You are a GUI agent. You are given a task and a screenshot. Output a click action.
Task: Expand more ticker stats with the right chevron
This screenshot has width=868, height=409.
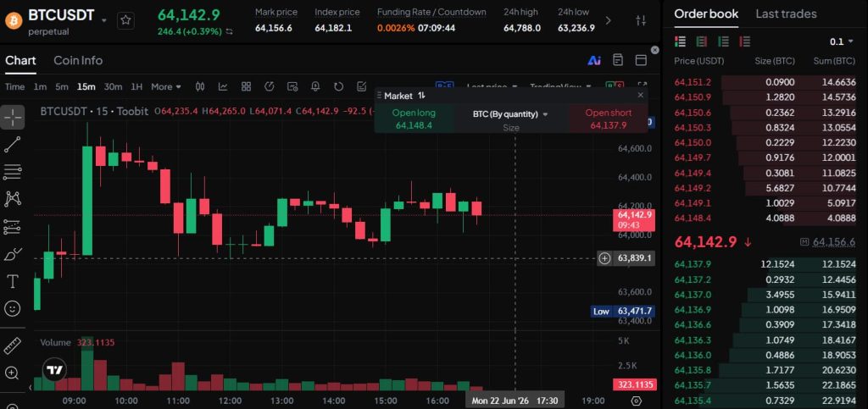click(609, 20)
